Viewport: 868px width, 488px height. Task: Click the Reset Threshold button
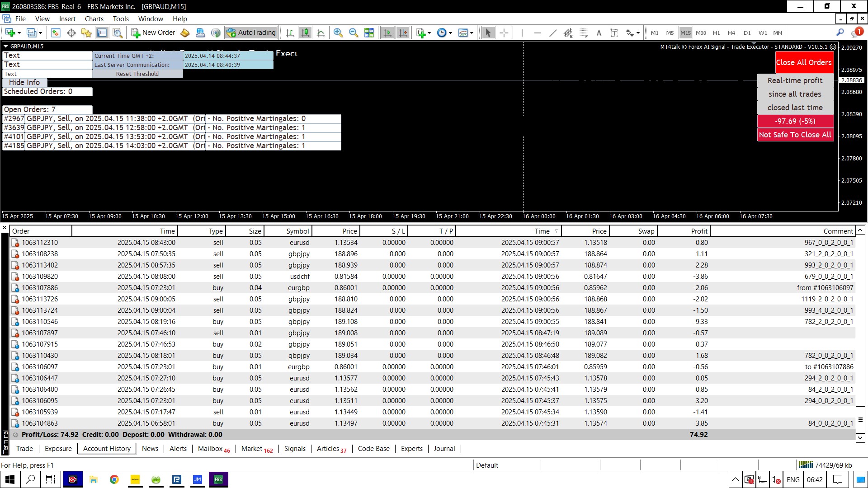pyautogui.click(x=137, y=74)
